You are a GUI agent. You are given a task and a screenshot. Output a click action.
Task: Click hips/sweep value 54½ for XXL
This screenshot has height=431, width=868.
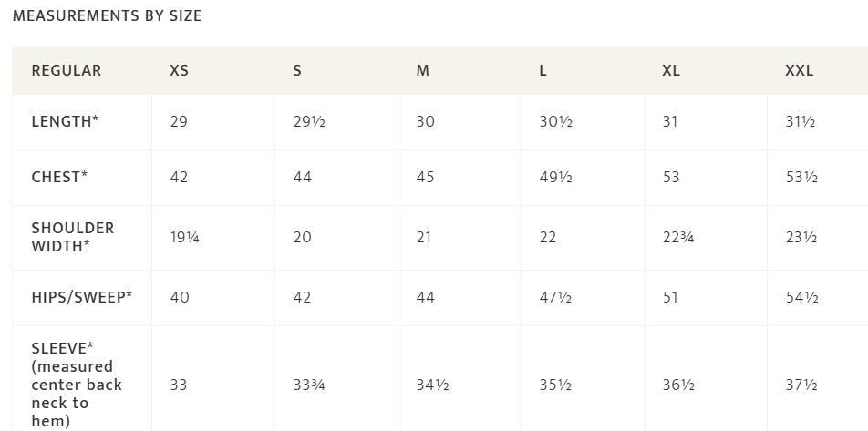[x=801, y=297]
